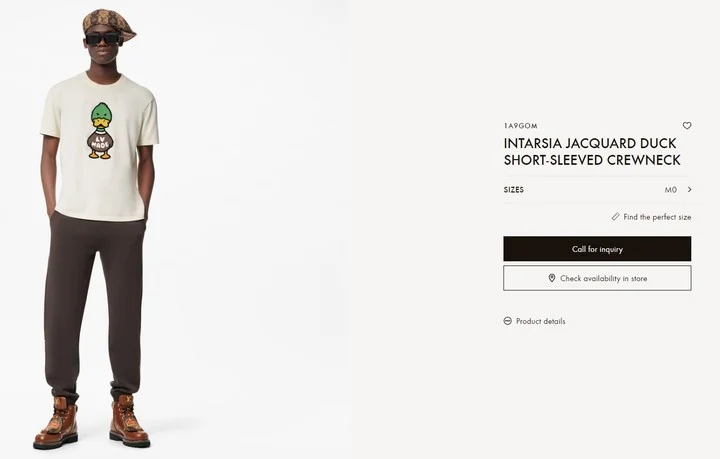Select the product code 1A9GOM
Image resolution: width=720 pixels, height=459 pixels.
tap(520, 126)
